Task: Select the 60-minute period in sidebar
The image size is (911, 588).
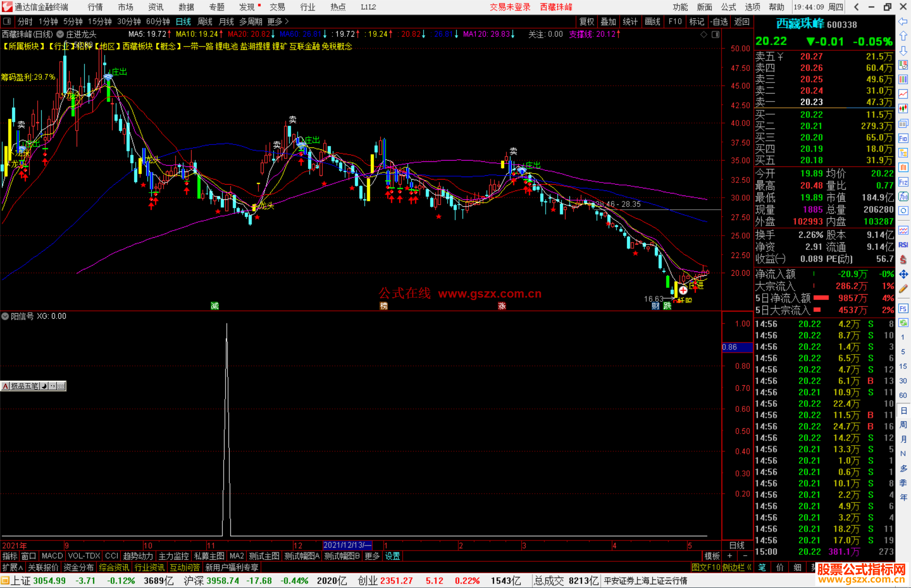Action: [903, 395]
